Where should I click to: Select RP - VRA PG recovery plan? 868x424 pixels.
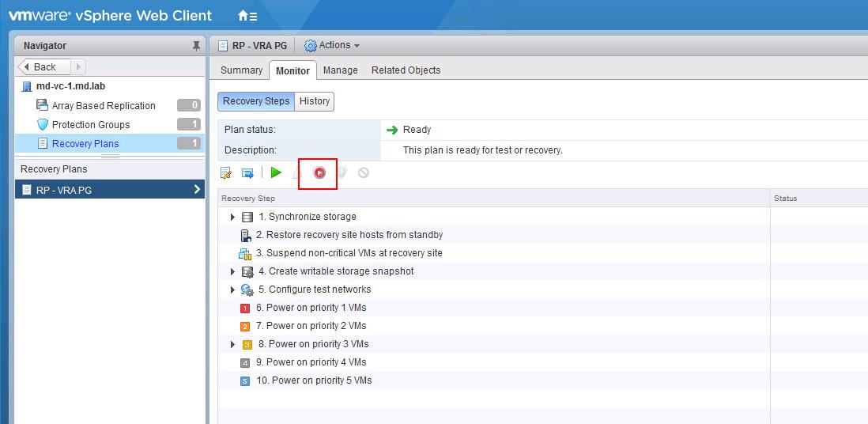110,190
